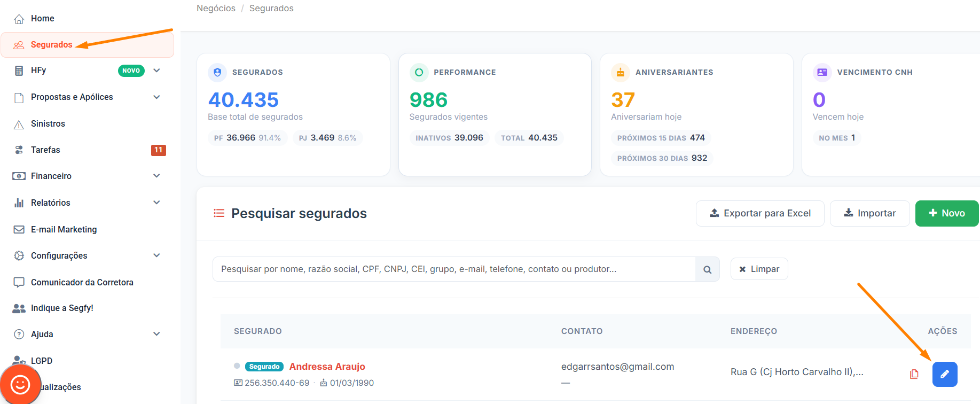Screen dimensions: 980x404
Task: Expand the HFy menu chevron
Action: click(156, 71)
